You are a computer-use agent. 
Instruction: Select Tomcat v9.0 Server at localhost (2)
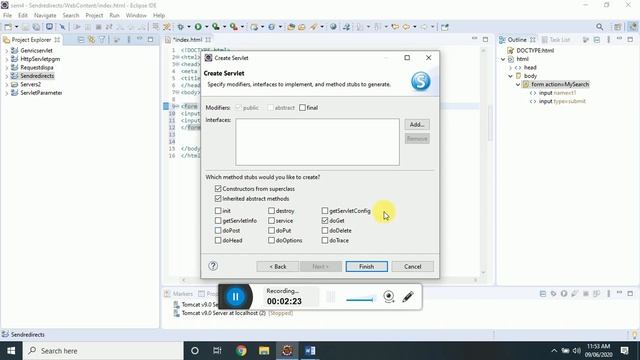pyautogui.click(x=233, y=313)
